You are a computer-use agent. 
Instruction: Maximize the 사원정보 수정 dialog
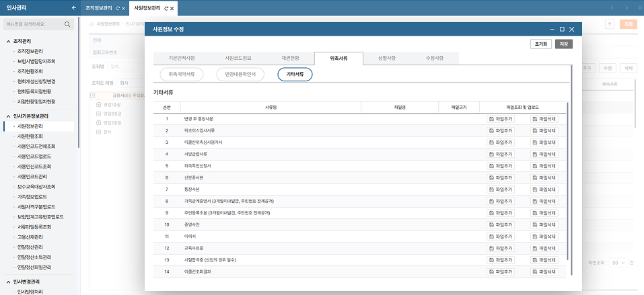(x=562, y=30)
